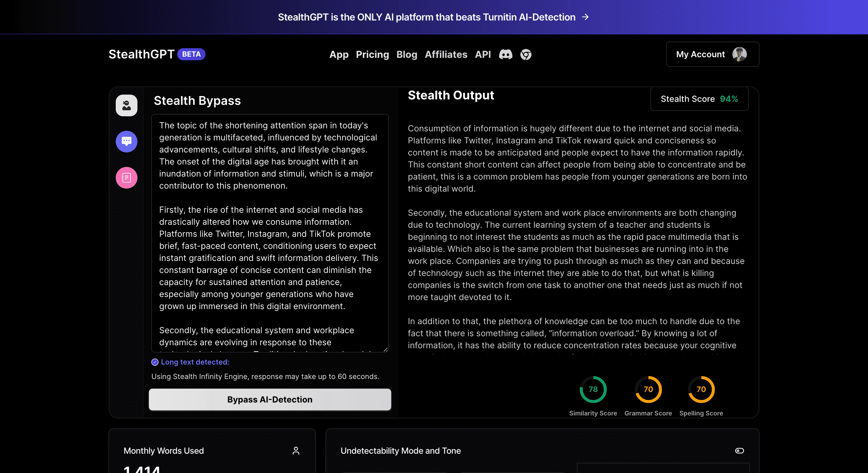Click the banner arrow next to Turnitin text
The width and height of the screenshot is (868, 473).
click(586, 17)
